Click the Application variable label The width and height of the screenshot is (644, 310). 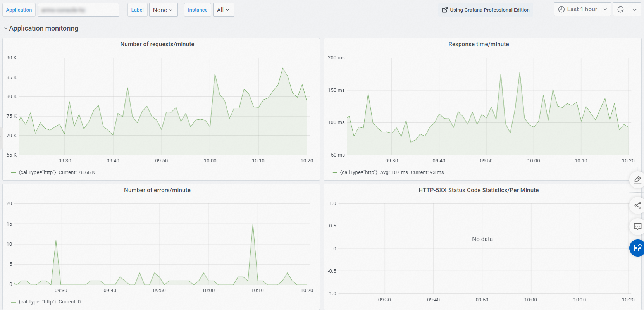(x=19, y=10)
